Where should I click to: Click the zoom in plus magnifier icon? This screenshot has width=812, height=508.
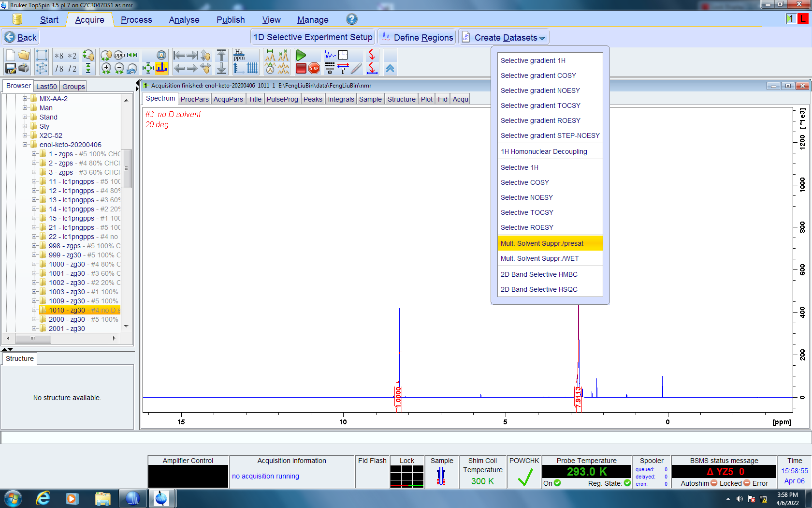click(x=106, y=68)
